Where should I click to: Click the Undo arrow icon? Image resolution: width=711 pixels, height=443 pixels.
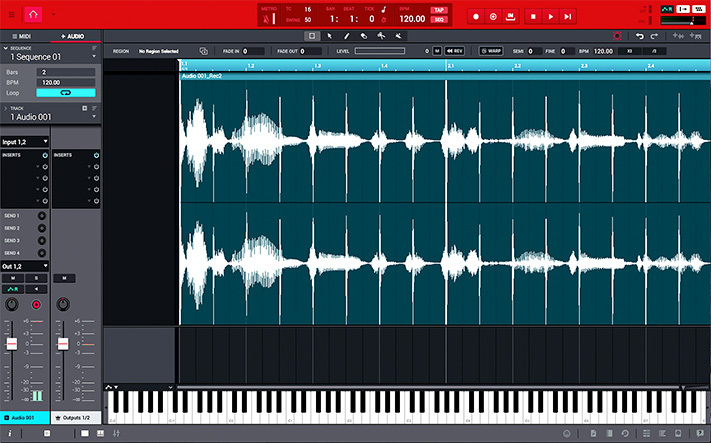click(640, 35)
